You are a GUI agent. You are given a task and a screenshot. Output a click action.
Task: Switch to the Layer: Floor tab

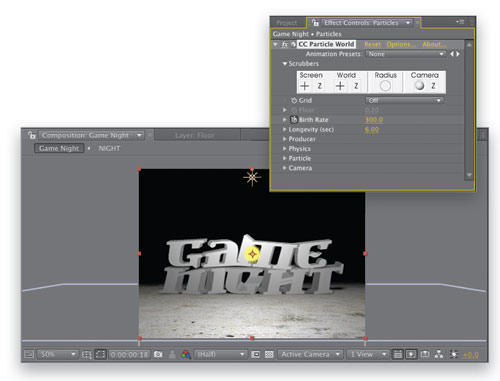pyautogui.click(x=195, y=135)
